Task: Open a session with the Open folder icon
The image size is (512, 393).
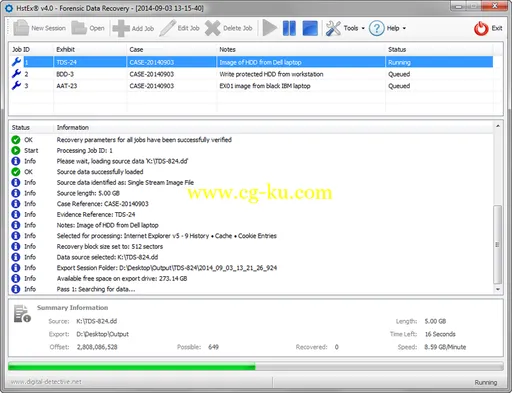Action: [x=79, y=28]
